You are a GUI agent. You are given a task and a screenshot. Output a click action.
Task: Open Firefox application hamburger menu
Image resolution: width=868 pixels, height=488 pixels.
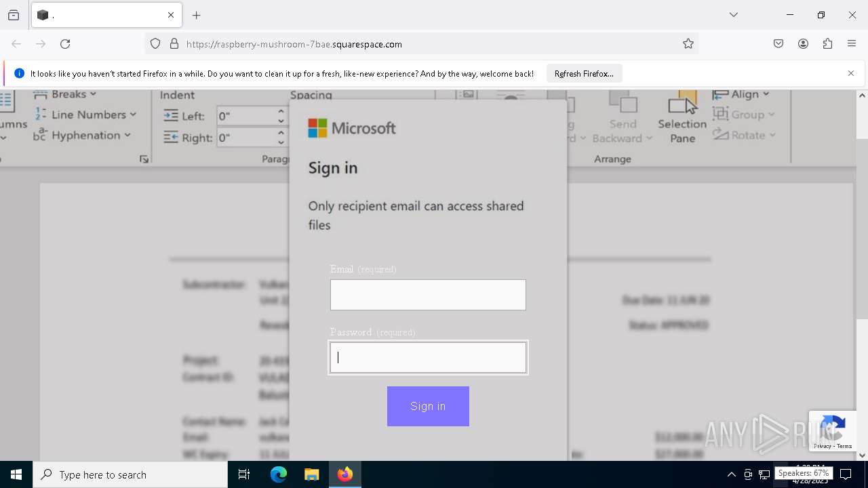pos(852,44)
